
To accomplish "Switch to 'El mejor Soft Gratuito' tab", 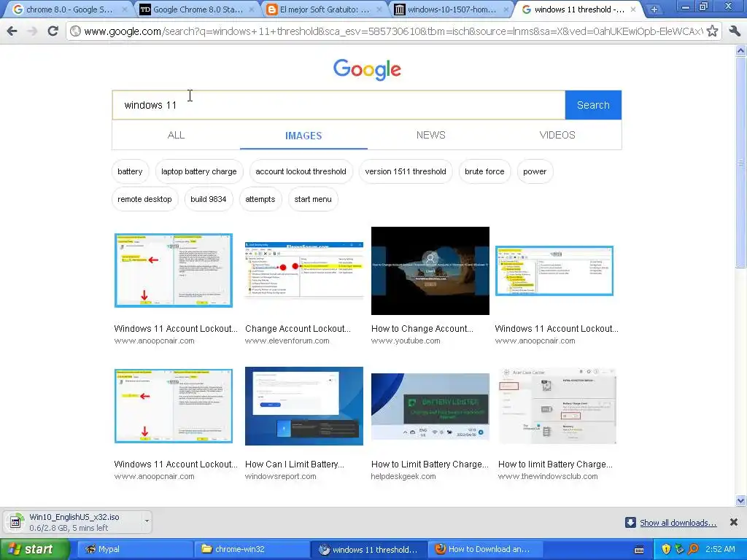I will (x=324, y=9).
